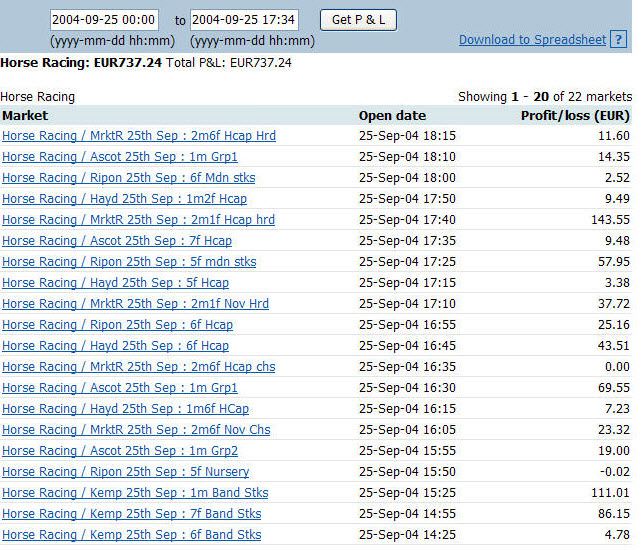The image size is (641, 551).
Task: Click the bold Horse Racing: EUR737.24 summary
Action: click(x=81, y=63)
